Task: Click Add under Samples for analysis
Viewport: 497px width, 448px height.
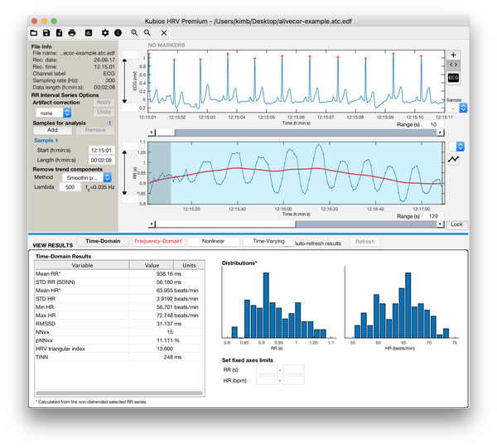Action: 52,130
